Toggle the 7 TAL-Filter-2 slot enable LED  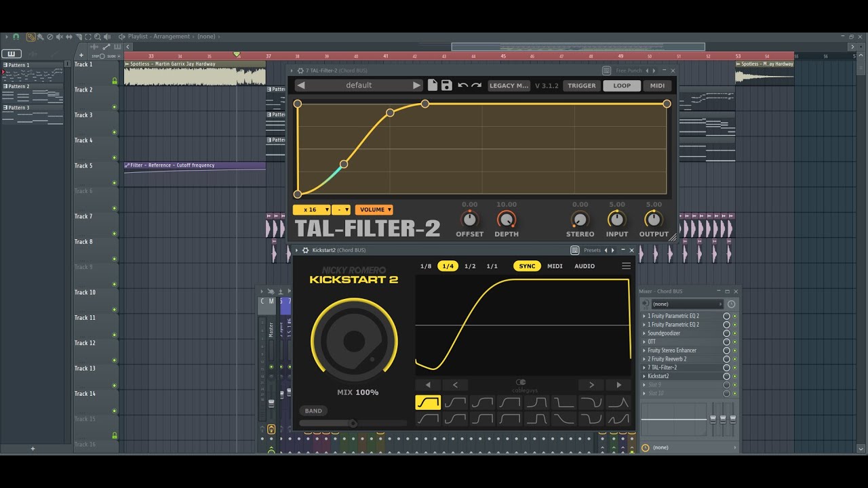pos(734,367)
